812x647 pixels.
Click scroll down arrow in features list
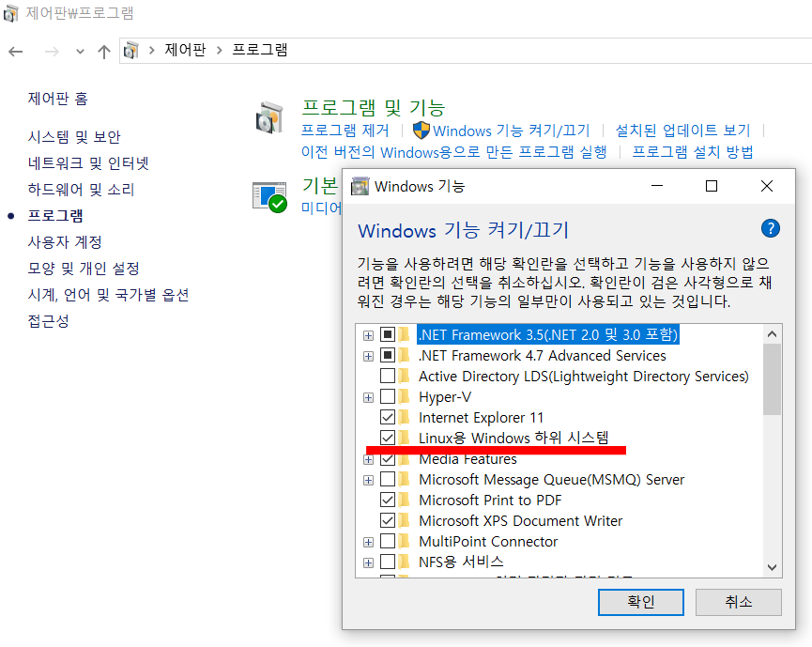[772, 567]
